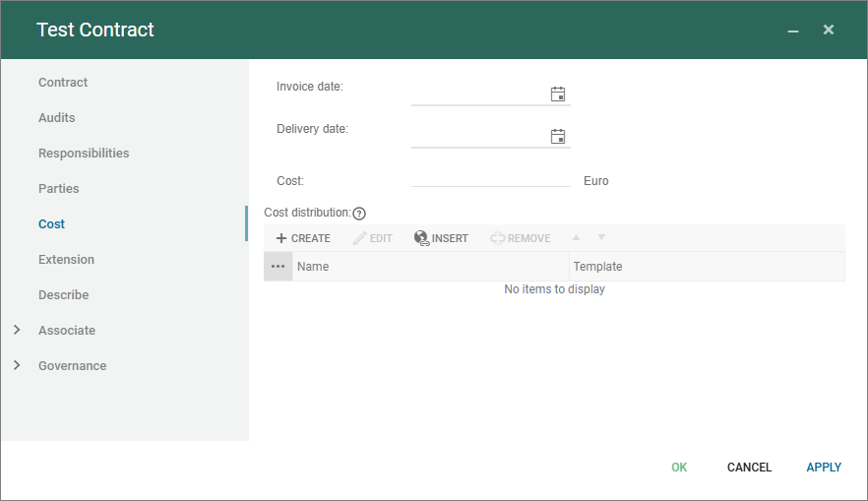Click into the Cost input field
868x501 pixels.
click(490, 179)
